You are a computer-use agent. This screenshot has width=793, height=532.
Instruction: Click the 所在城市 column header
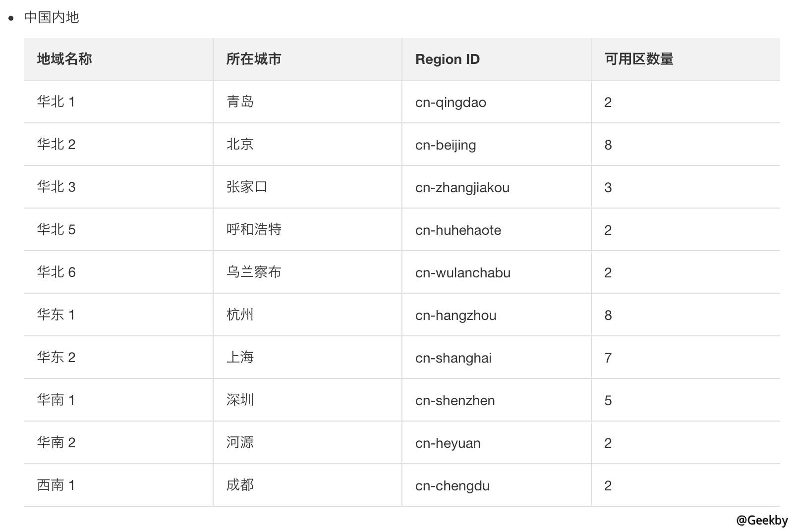[254, 59]
